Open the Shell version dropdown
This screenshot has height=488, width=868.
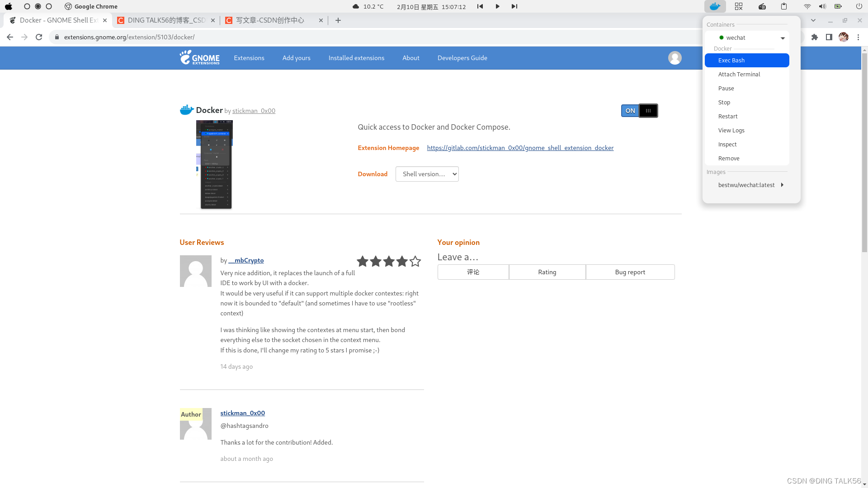pos(427,174)
